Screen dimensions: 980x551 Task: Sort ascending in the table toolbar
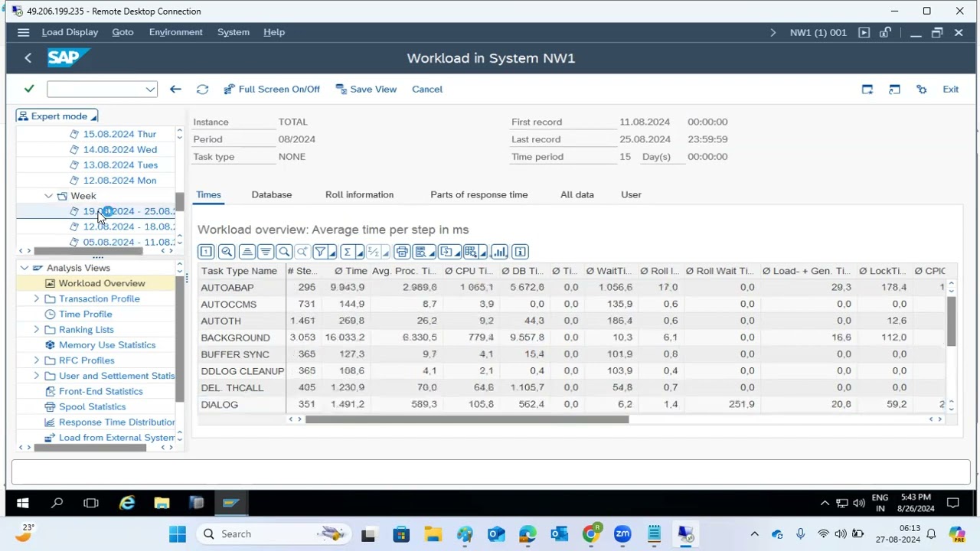point(247,252)
